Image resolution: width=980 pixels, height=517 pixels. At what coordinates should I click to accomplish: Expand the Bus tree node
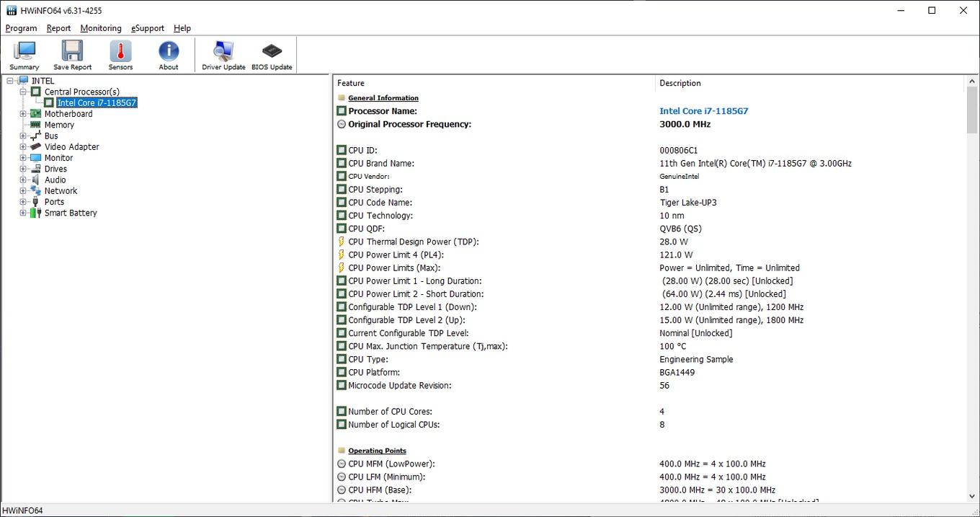(x=23, y=136)
